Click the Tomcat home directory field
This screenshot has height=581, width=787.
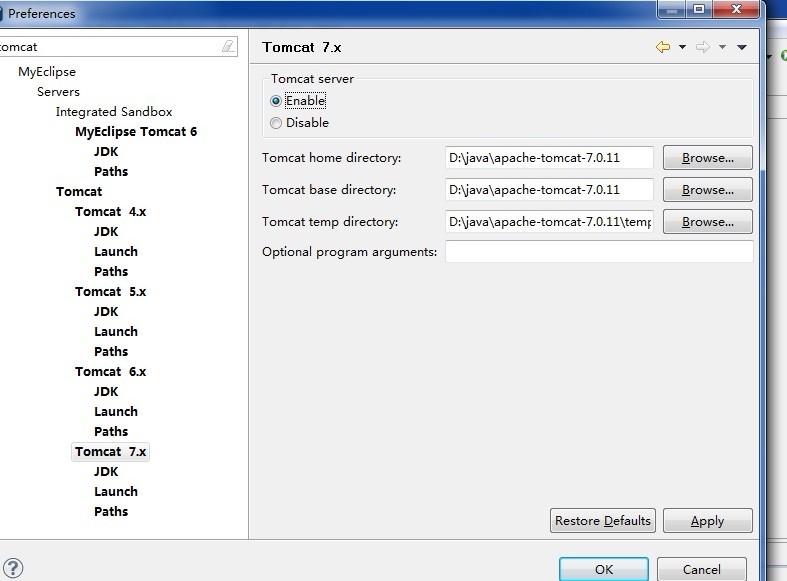coord(549,158)
